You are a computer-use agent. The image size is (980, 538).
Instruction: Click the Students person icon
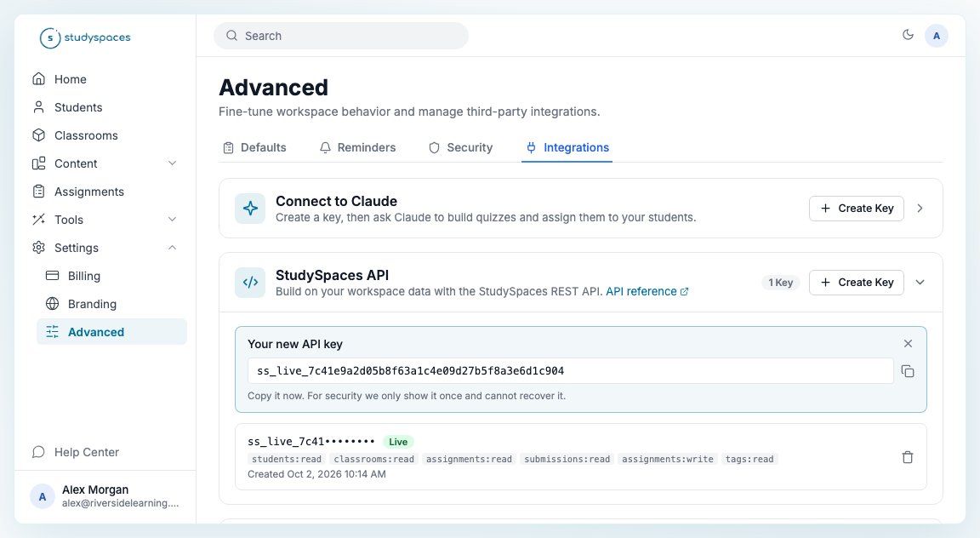tap(39, 107)
